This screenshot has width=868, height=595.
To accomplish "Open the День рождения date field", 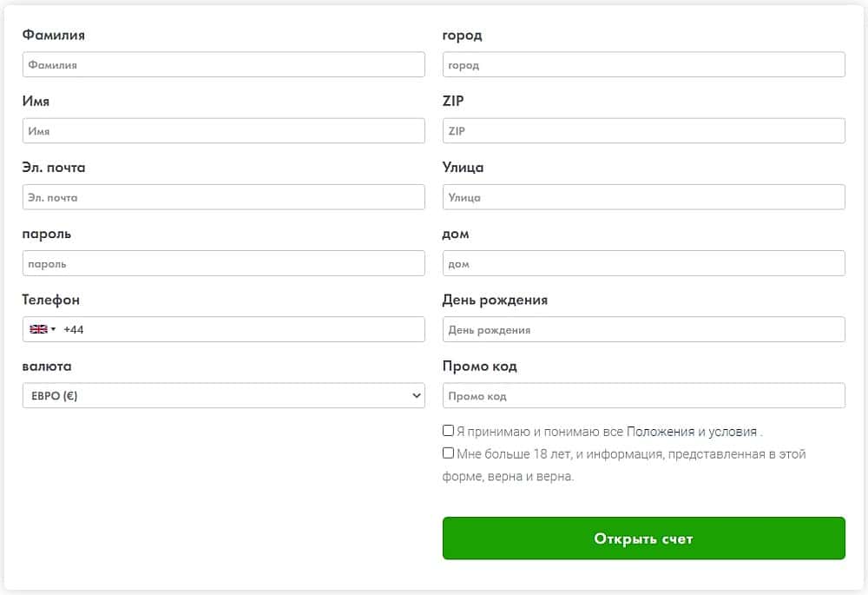I will point(643,329).
